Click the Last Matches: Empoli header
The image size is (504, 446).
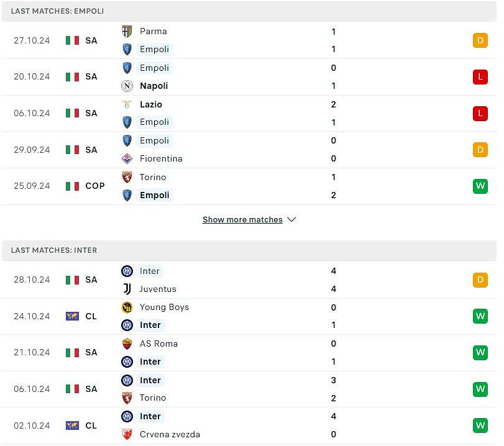[x=57, y=11]
